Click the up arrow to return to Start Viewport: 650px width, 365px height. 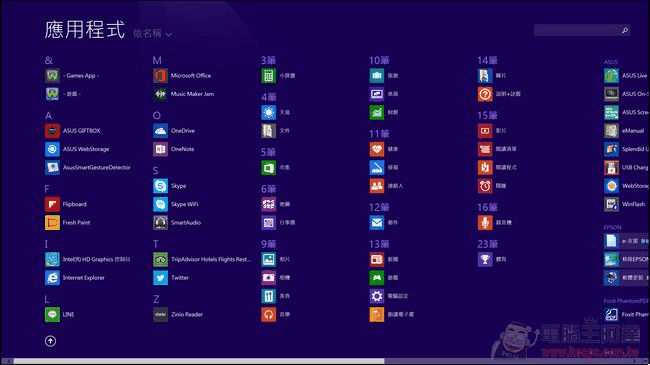[51, 341]
